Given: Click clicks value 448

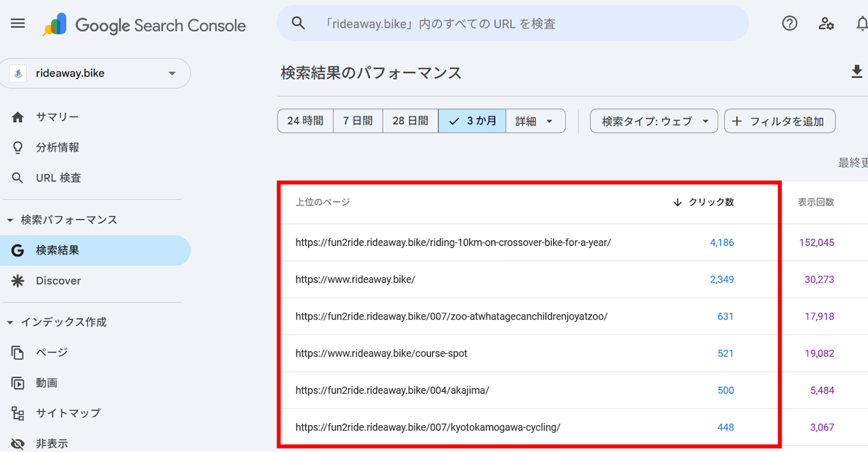Looking at the screenshot, I should point(726,427).
